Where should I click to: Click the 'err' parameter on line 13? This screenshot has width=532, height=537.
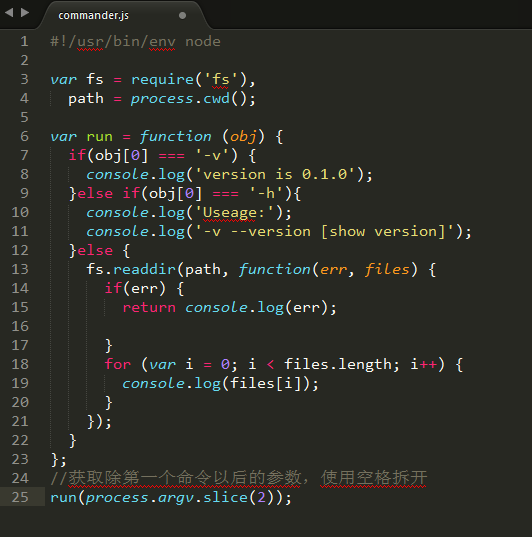coord(333,270)
